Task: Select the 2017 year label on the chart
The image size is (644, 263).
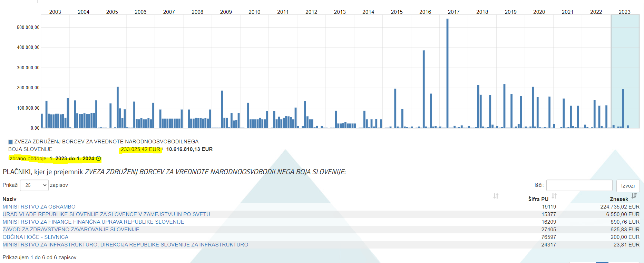Action: click(x=453, y=12)
